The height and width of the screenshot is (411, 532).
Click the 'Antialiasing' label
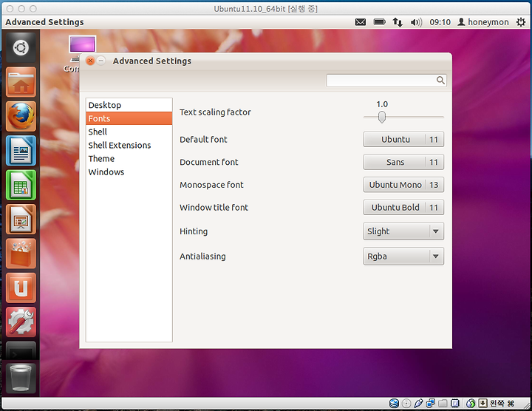click(202, 257)
